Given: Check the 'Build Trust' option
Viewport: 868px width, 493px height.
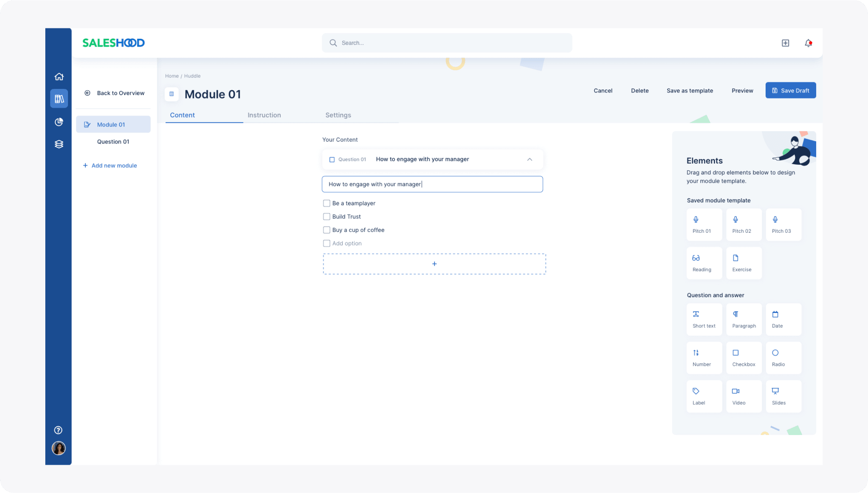Looking at the screenshot, I should click(x=326, y=217).
